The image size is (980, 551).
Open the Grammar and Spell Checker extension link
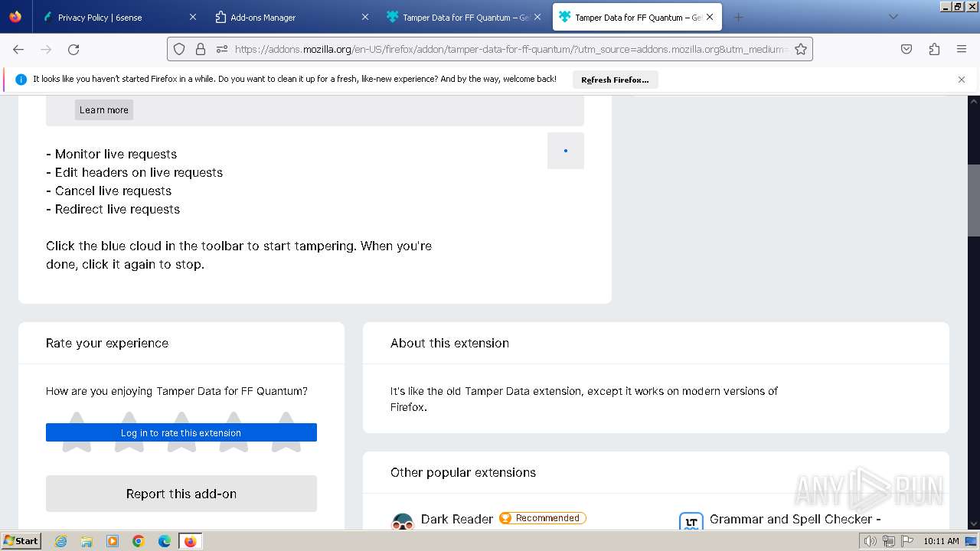click(795, 519)
